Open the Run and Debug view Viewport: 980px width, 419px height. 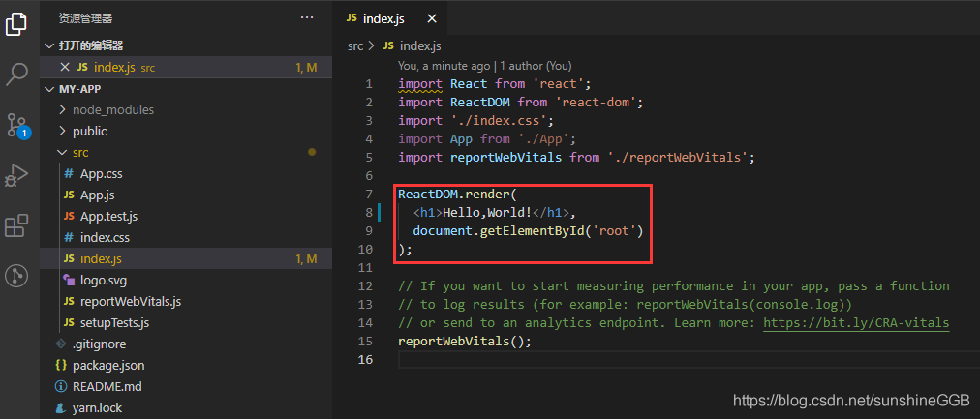[16, 175]
